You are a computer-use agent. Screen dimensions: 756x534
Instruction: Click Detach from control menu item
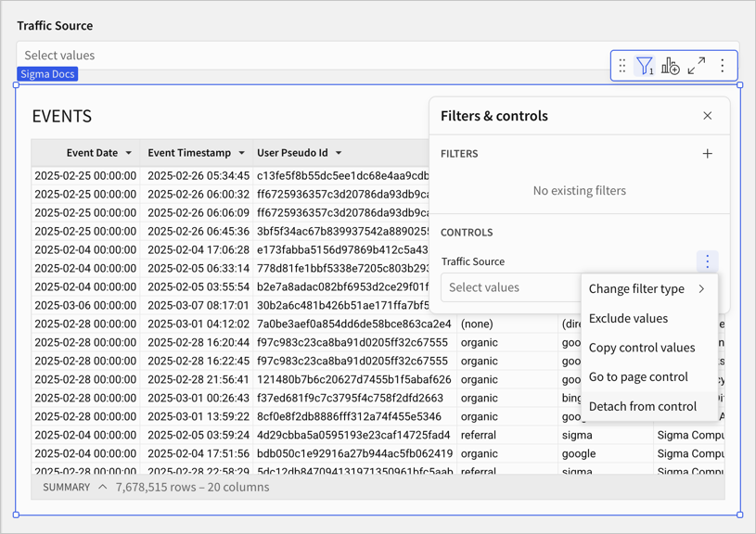642,406
